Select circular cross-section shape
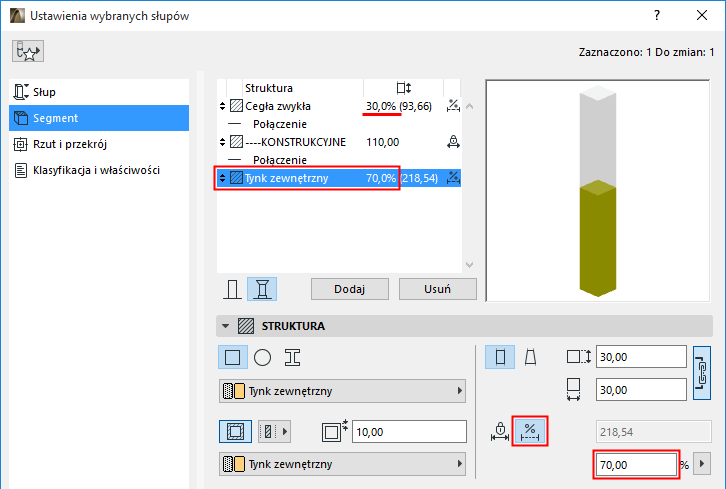This screenshot has height=489, width=726. 263,357
